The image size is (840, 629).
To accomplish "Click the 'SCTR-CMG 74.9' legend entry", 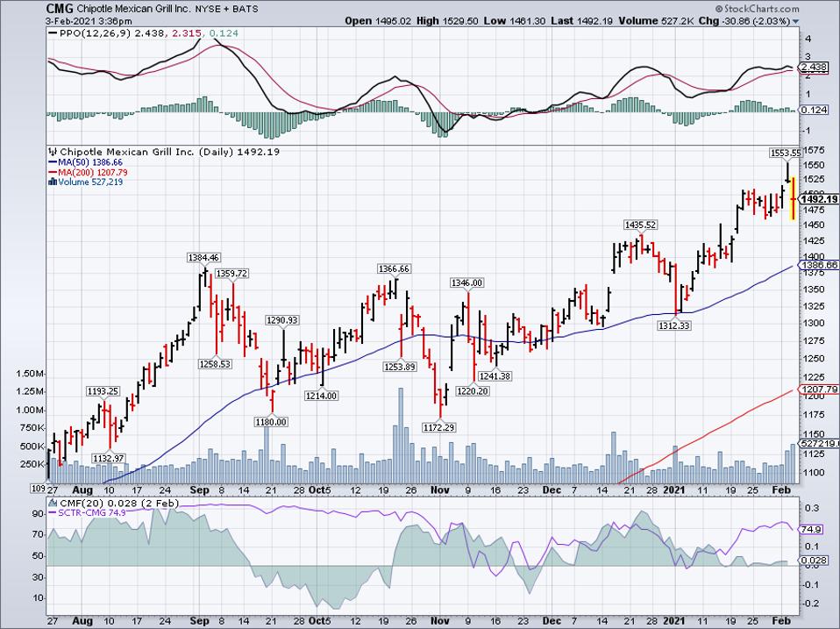I will pyautogui.click(x=91, y=513).
